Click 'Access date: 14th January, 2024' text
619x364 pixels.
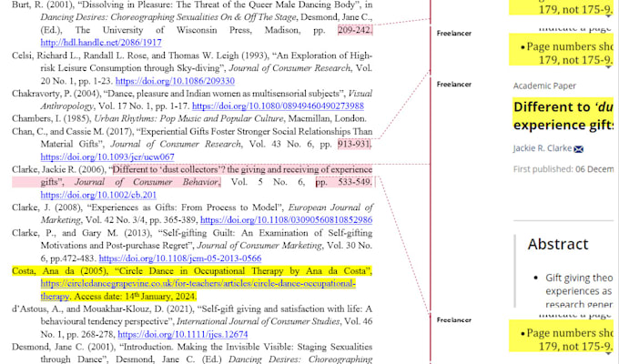click(x=135, y=296)
